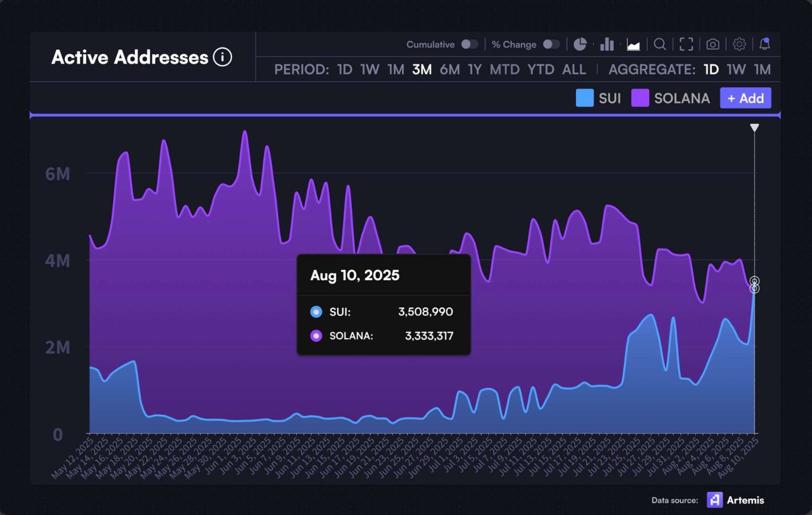Viewport: 812px width, 515px height.
Task: Click the AGGREGATE: label
Action: point(652,70)
